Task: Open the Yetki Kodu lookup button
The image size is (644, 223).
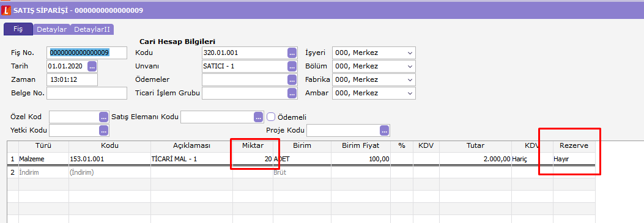Action: pos(103,130)
